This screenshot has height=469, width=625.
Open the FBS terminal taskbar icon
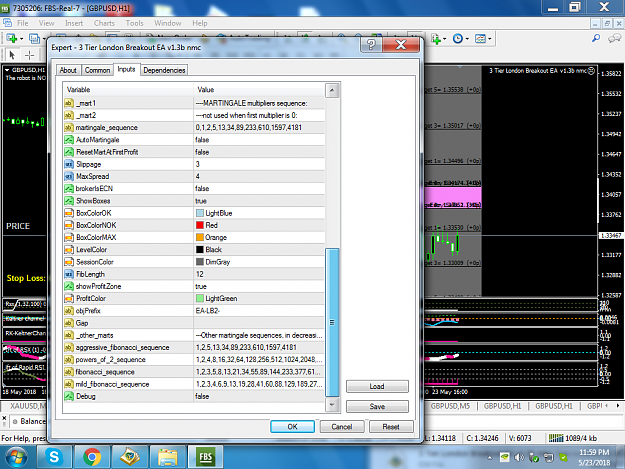(x=206, y=457)
